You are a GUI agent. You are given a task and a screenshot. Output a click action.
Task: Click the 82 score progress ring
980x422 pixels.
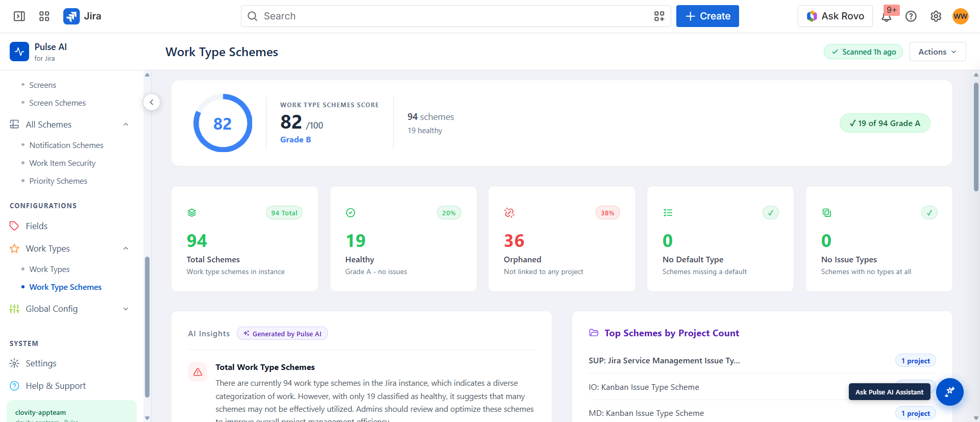(x=223, y=123)
